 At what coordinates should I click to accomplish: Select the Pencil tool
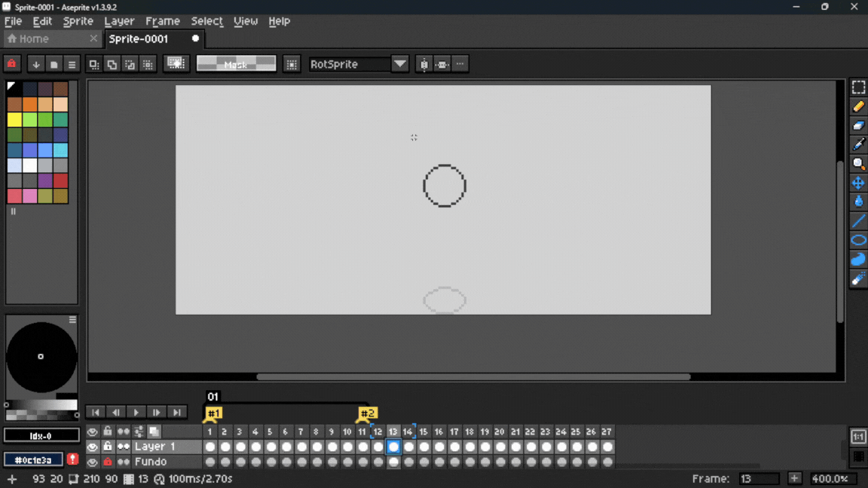pyautogui.click(x=858, y=106)
